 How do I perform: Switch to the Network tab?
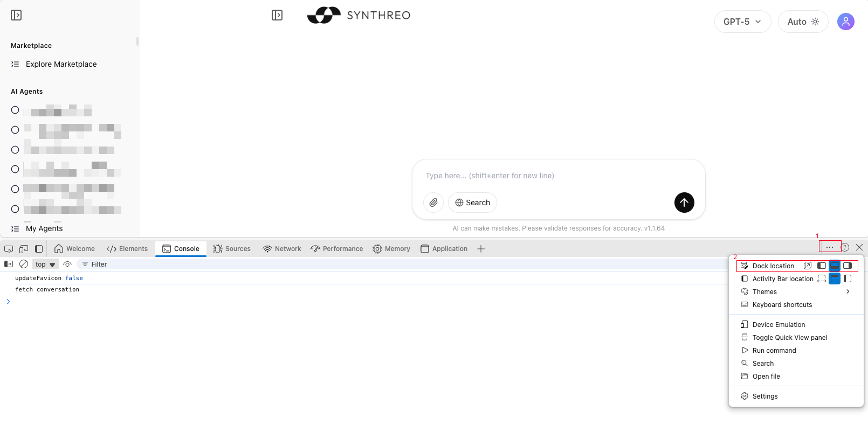pyautogui.click(x=282, y=249)
